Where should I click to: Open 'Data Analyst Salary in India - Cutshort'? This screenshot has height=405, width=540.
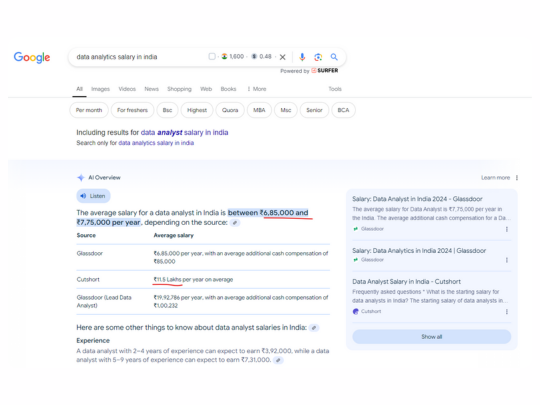point(406,282)
